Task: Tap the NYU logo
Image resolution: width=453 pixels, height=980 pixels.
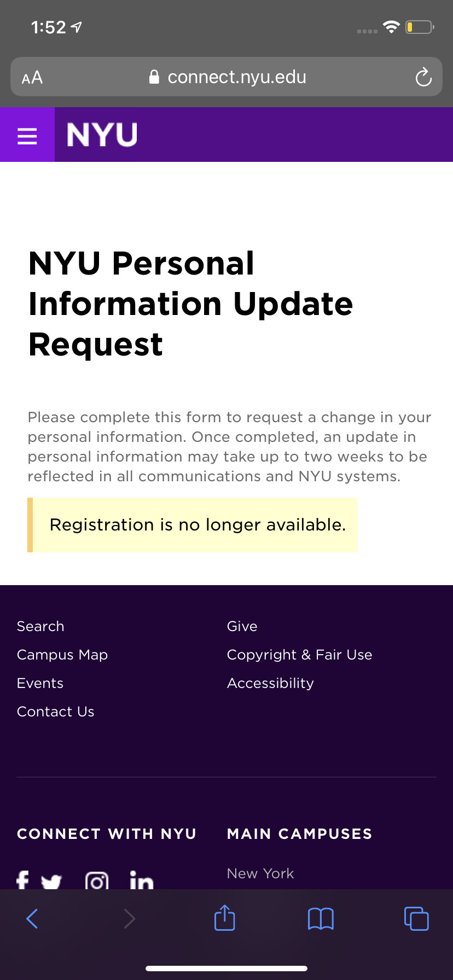Action: tap(102, 135)
